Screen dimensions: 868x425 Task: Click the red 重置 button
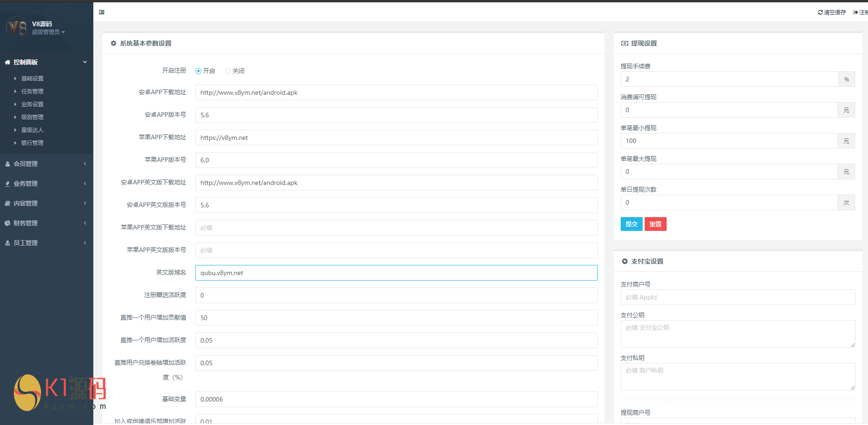pyautogui.click(x=656, y=224)
